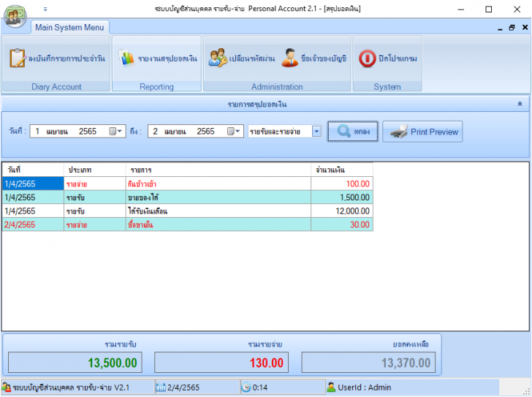The width and height of the screenshot is (532, 397).
Task: Click the end date day field showing 2
Action: pyautogui.click(x=155, y=131)
